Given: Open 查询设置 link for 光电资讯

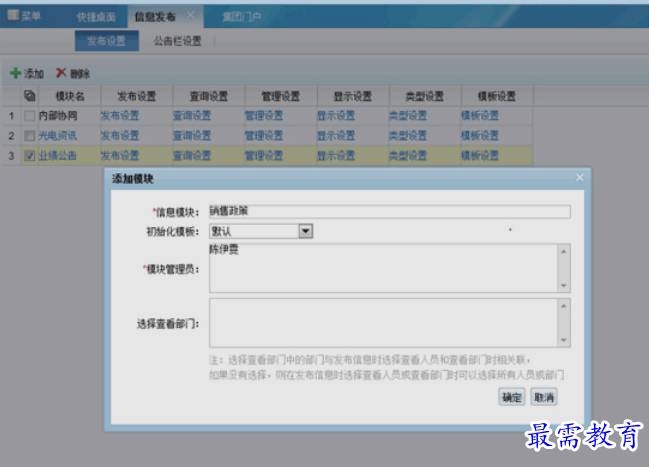Looking at the screenshot, I should click(192, 135).
